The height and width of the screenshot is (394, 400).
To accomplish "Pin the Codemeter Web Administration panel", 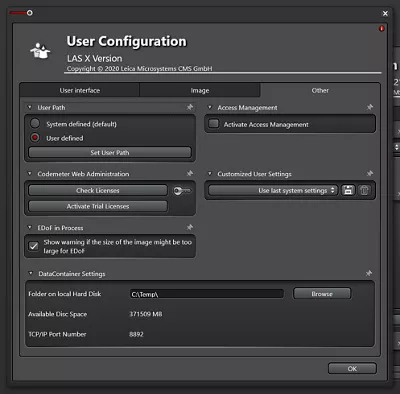I will (190, 173).
